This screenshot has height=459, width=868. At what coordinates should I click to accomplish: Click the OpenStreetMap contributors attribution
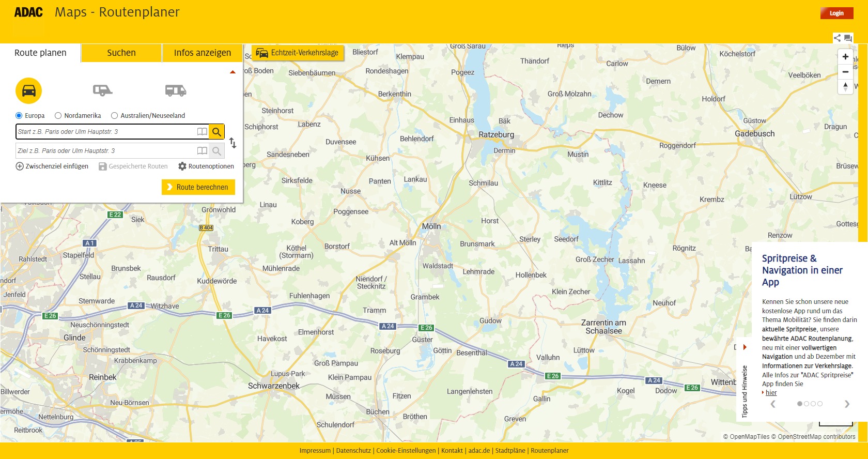coord(813,437)
